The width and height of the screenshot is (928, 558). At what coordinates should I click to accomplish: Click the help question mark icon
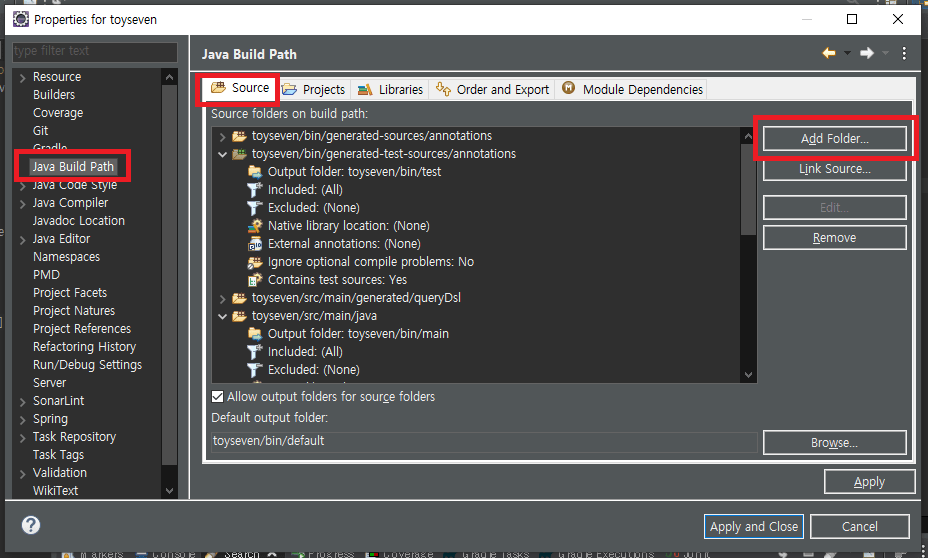click(31, 525)
